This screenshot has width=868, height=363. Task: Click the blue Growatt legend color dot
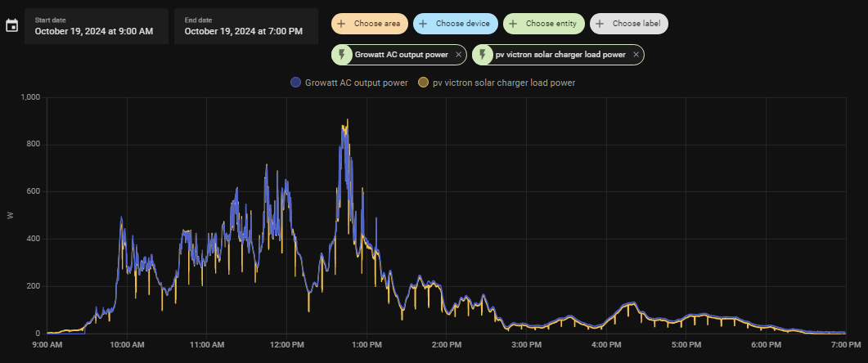295,83
